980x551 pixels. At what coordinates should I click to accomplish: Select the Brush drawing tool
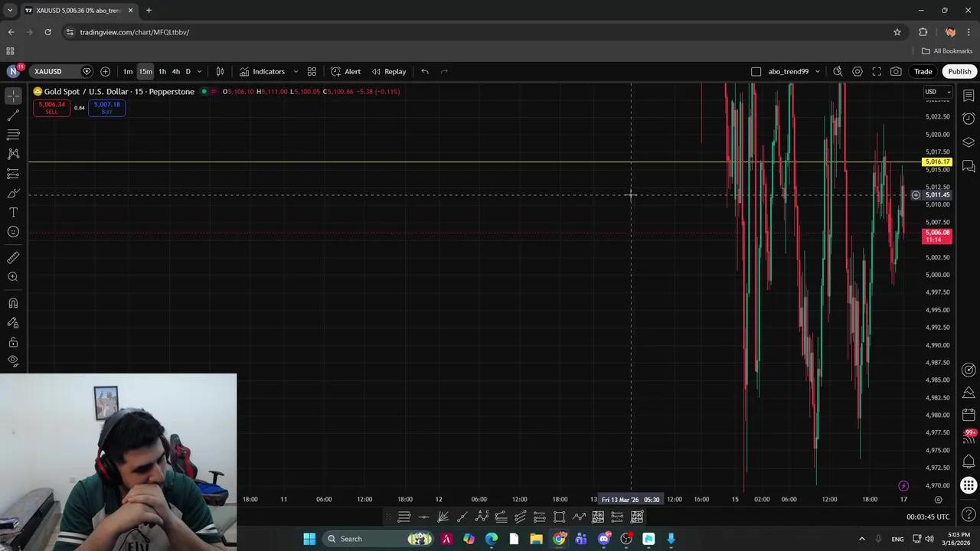coord(13,193)
